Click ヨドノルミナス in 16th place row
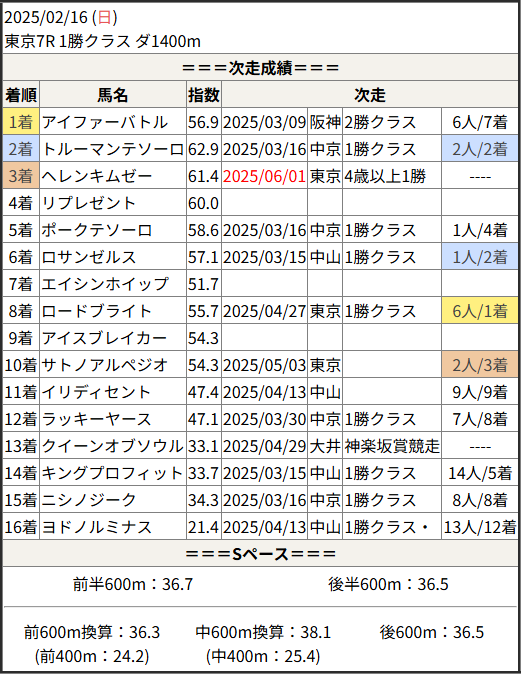 click(96, 527)
